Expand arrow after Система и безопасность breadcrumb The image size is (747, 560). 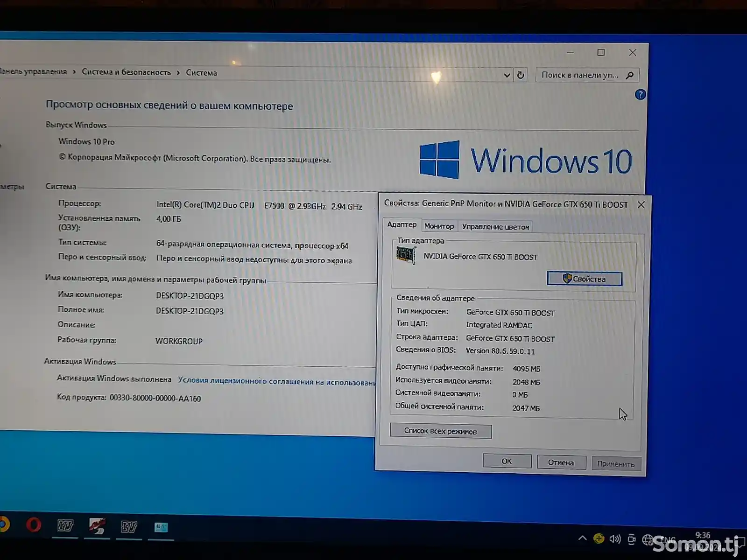[x=178, y=73]
